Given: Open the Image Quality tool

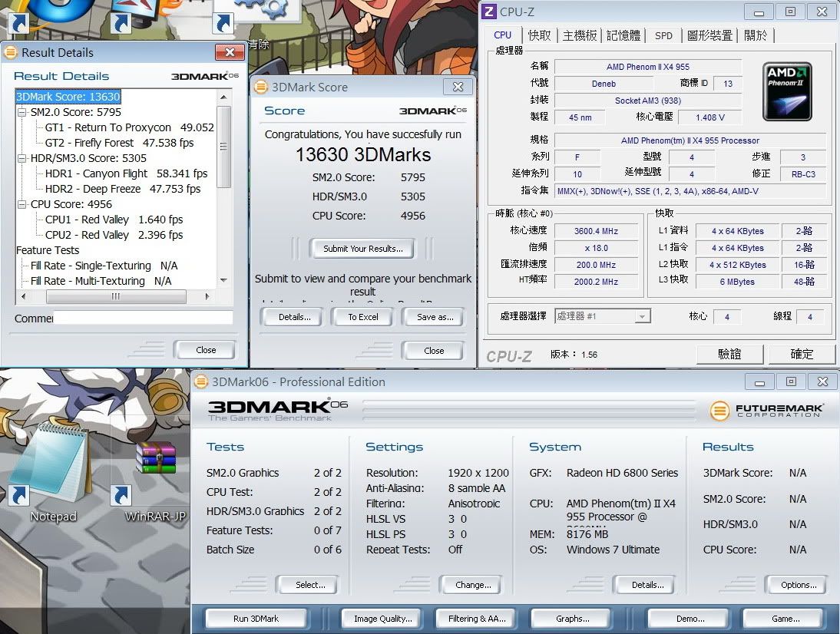Looking at the screenshot, I should point(383,619).
